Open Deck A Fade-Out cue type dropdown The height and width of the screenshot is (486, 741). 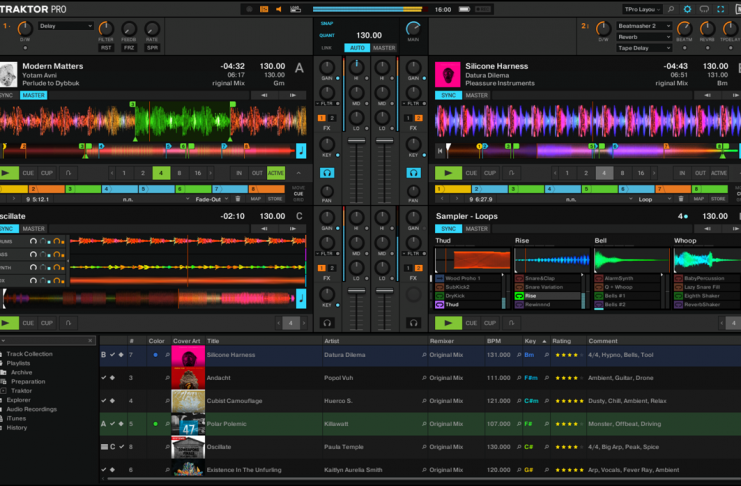212,199
